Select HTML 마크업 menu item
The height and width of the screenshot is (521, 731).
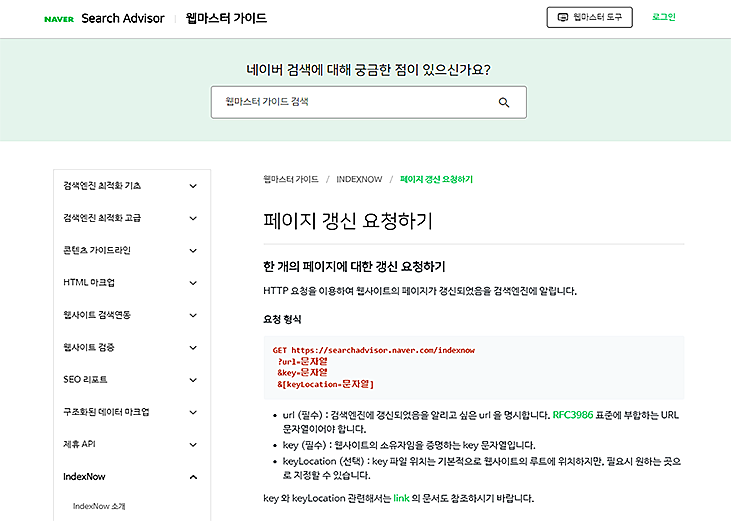[x=89, y=282]
